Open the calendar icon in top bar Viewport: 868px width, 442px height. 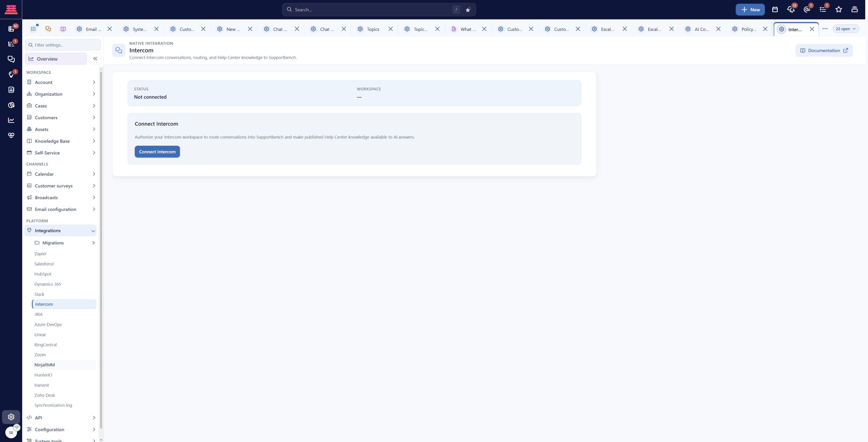(x=775, y=10)
